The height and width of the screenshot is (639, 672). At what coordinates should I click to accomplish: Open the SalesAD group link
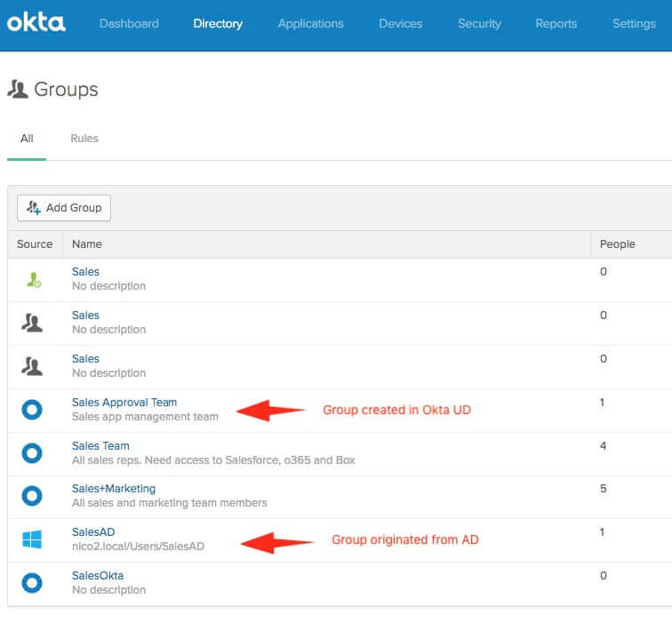click(x=93, y=532)
